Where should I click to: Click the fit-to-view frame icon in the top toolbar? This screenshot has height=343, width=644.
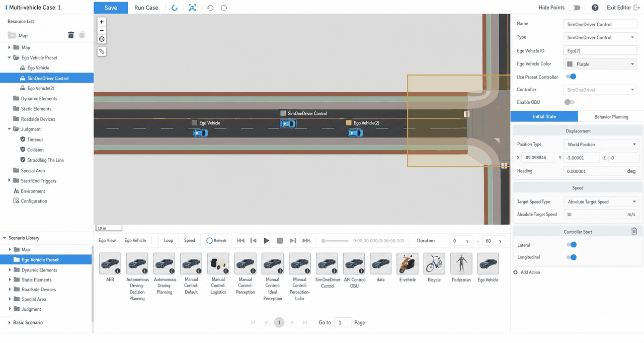(x=192, y=8)
